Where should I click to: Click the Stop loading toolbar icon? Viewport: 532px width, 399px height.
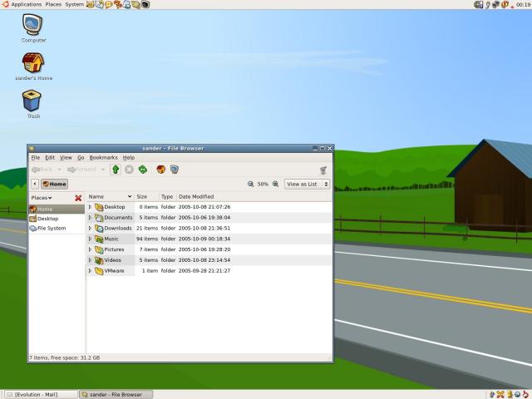point(129,170)
